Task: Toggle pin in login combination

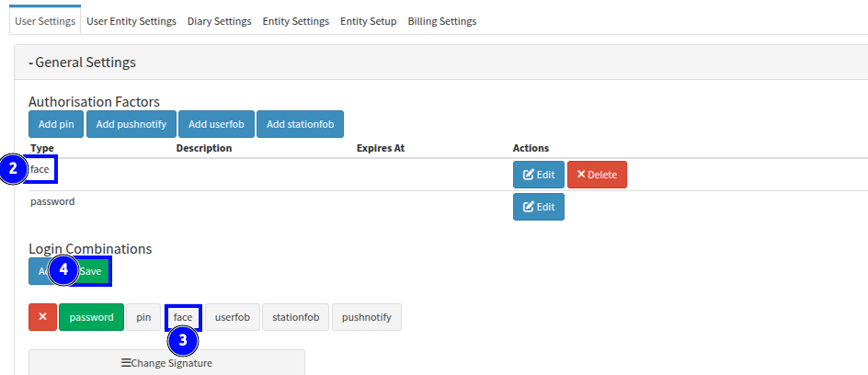Action: (143, 317)
